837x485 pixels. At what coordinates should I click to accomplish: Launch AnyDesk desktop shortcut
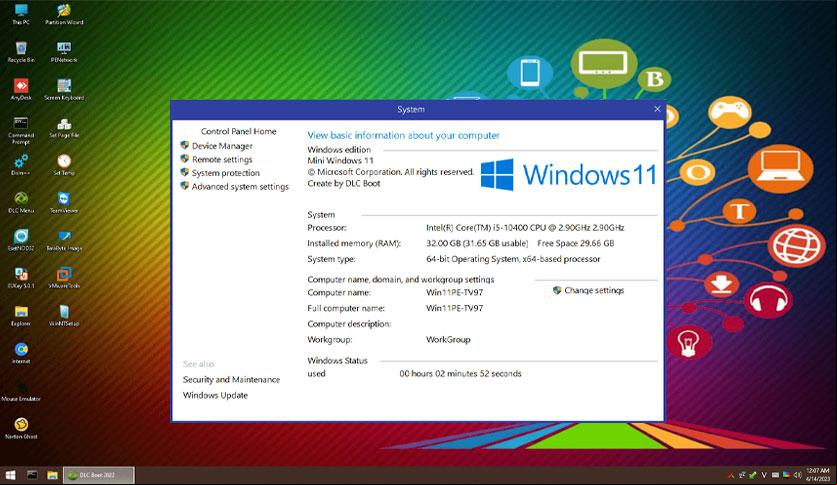[21, 89]
